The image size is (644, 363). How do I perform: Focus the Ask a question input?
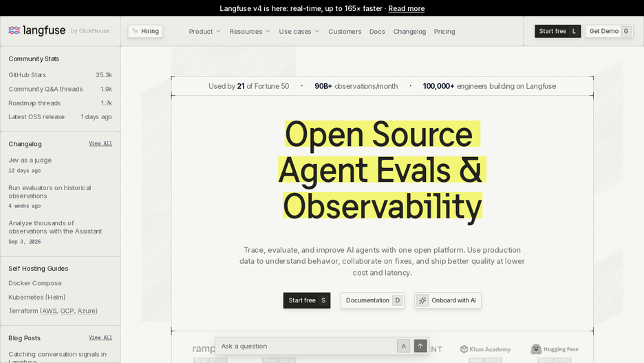coord(306,346)
